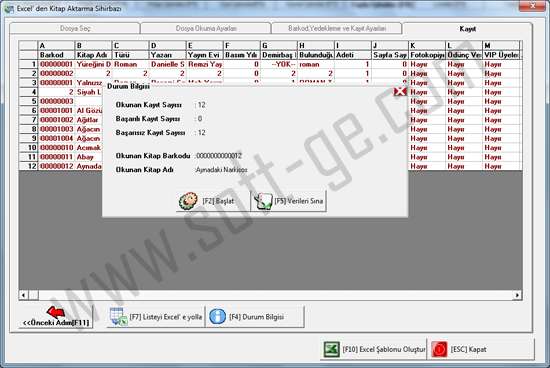This screenshot has width=550, height=368.
Task: Click the red Kapat power icon
Action: point(439,349)
